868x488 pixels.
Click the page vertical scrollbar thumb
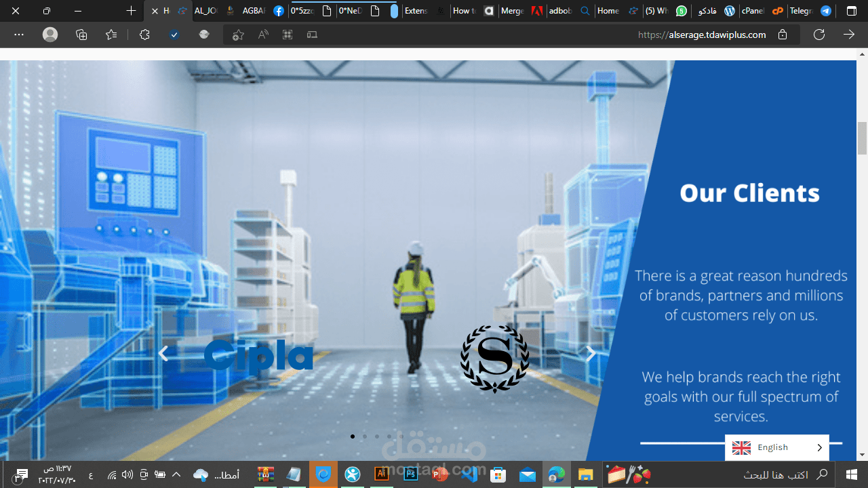[862, 138]
